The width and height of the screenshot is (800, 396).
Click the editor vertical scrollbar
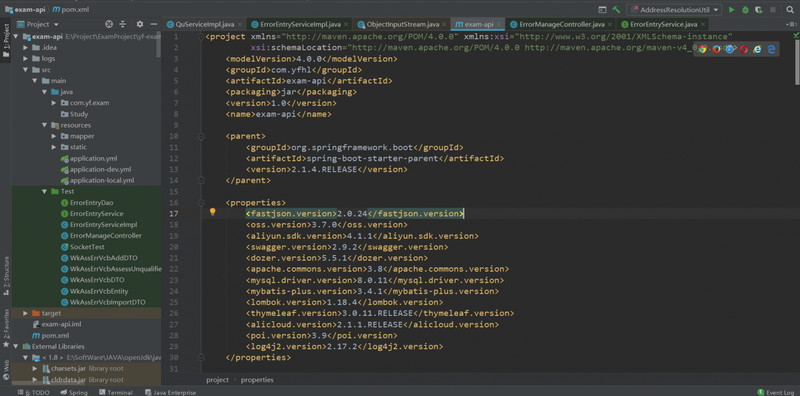797,61
